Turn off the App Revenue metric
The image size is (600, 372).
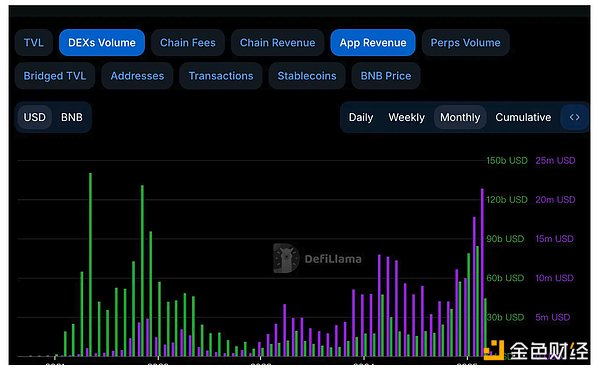[x=373, y=42]
